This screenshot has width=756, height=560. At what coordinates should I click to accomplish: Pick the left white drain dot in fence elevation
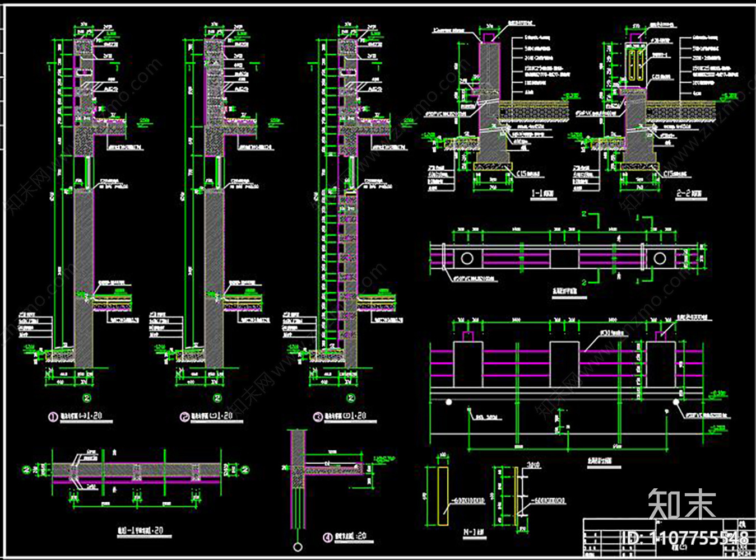click(448, 402)
